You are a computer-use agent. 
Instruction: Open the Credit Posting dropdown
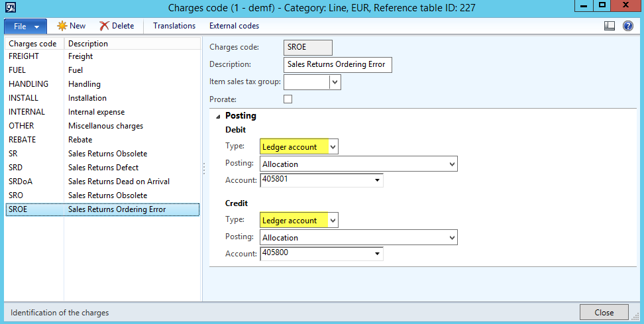pyautogui.click(x=452, y=237)
